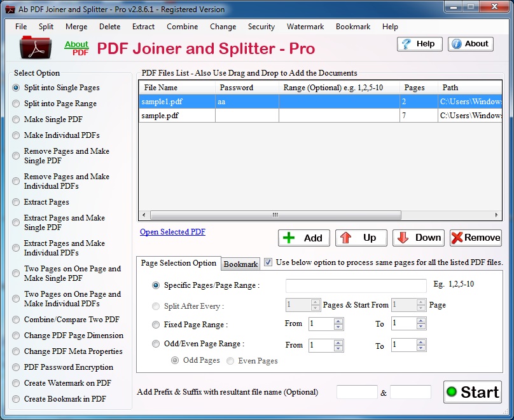This screenshot has width=514, height=420.
Task: Open the About info button
Action: pyautogui.click(x=471, y=44)
